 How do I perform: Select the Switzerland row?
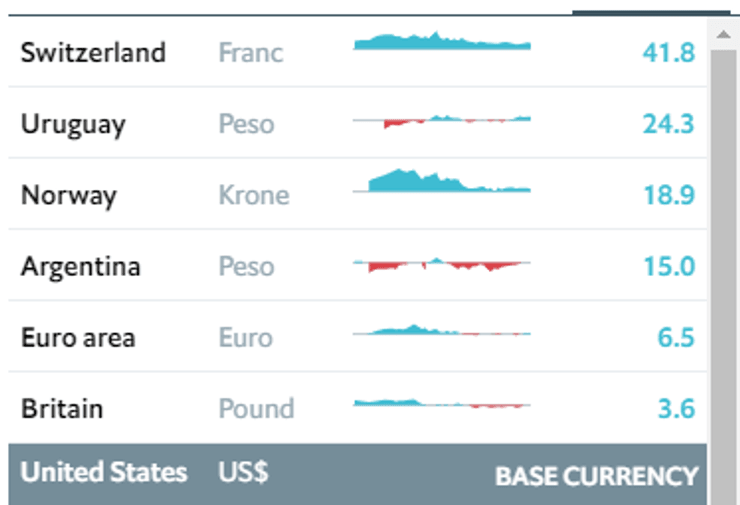click(x=93, y=52)
